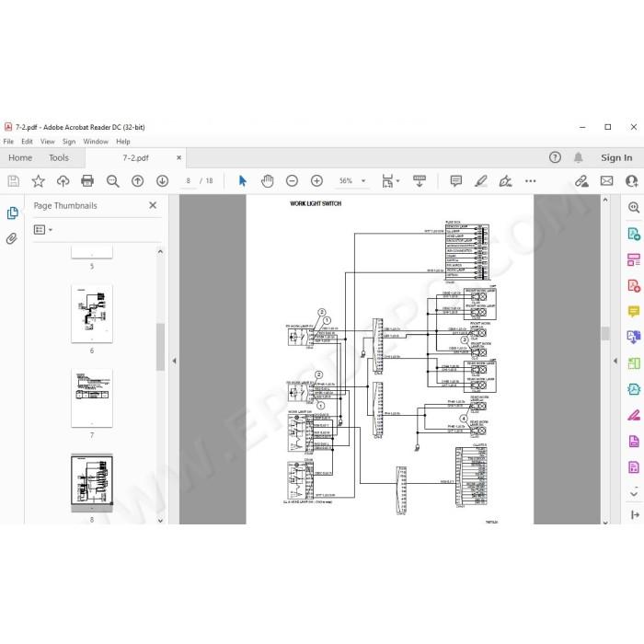Show more right-pane tools chevron
This screenshot has height=644, width=644.
point(634,492)
